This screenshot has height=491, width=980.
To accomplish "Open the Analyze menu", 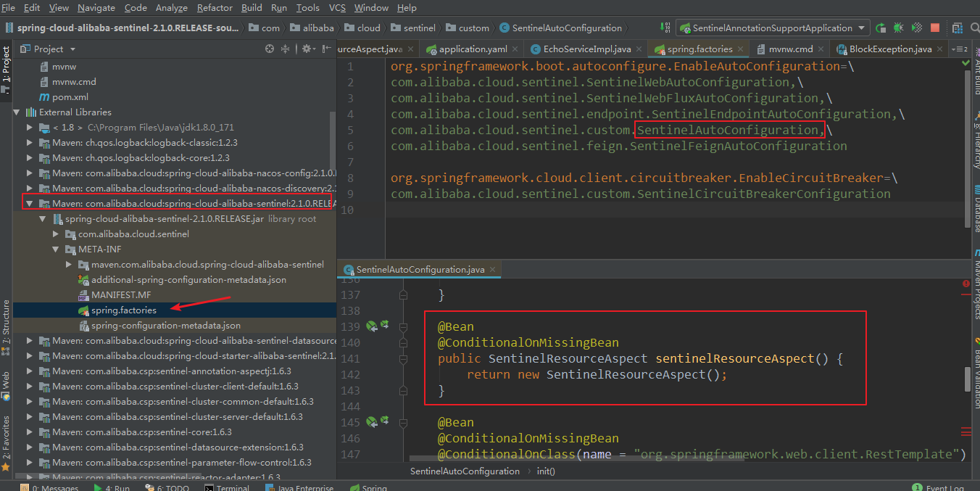I will (172, 7).
